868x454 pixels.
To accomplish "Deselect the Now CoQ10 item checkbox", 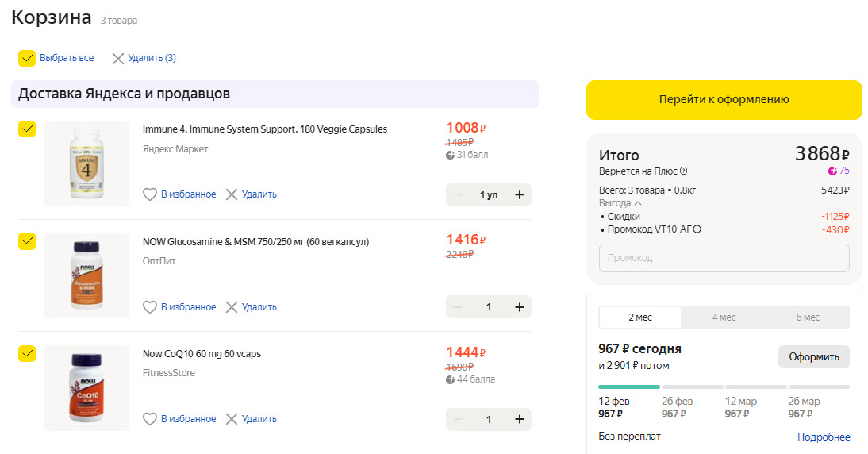I will pyautogui.click(x=27, y=353).
